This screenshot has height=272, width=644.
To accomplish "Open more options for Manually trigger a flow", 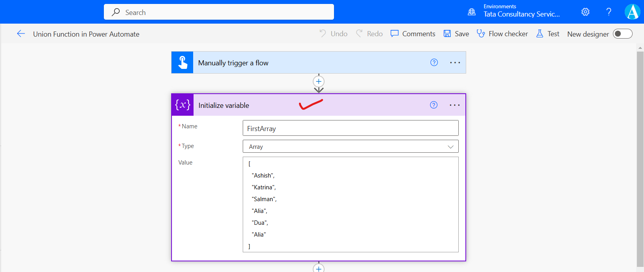I will pyautogui.click(x=455, y=63).
